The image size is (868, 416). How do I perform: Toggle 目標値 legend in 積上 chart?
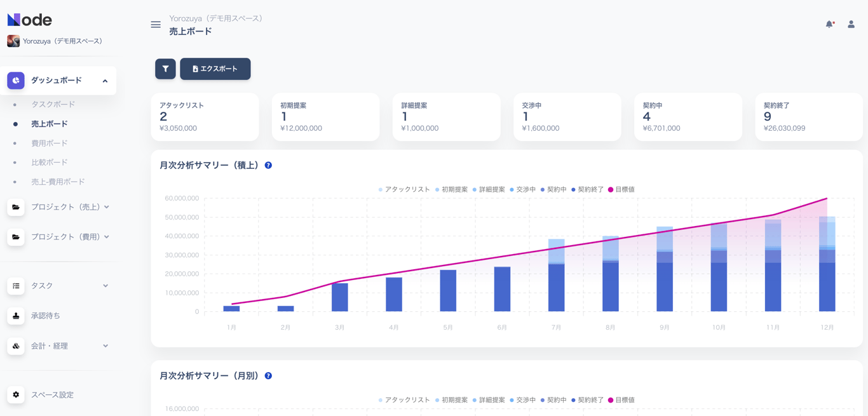(621, 189)
